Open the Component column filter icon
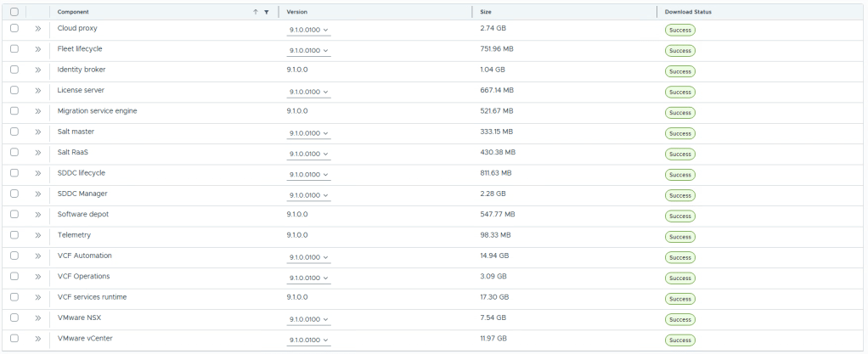 [267, 12]
